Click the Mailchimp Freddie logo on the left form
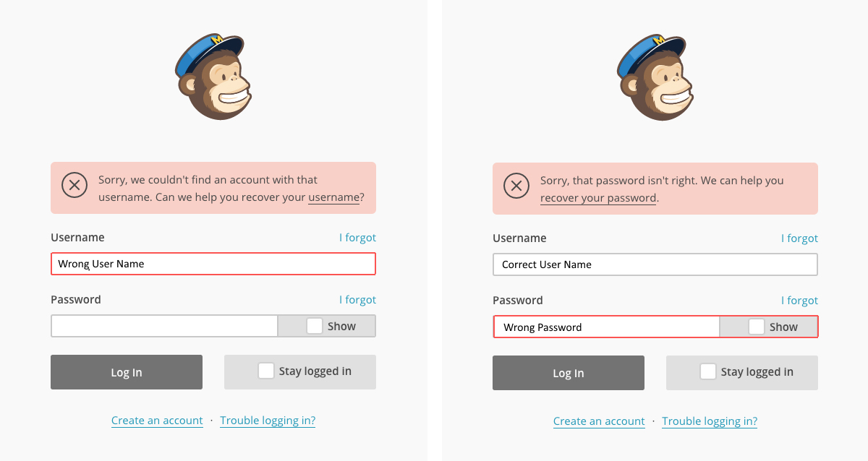Image resolution: width=868 pixels, height=461 pixels. [214, 76]
